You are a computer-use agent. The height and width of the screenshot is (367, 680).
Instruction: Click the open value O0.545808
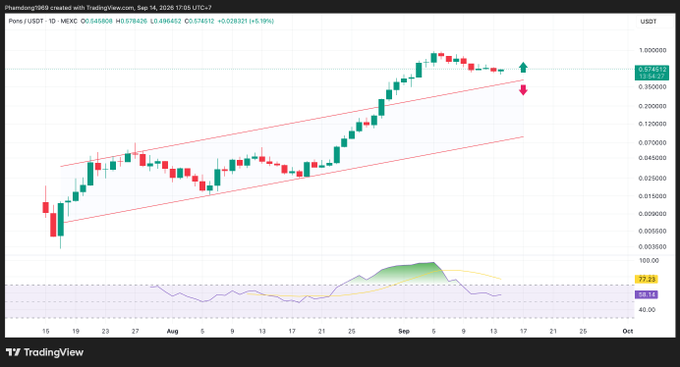pyautogui.click(x=96, y=21)
